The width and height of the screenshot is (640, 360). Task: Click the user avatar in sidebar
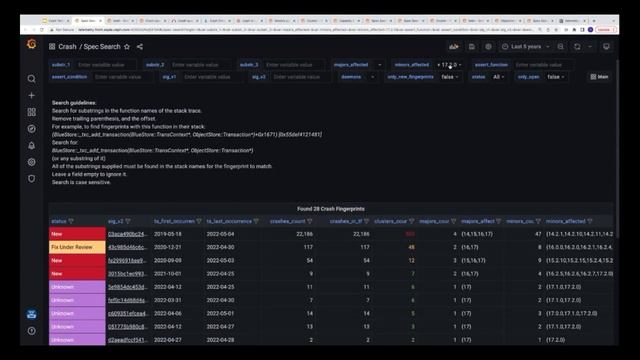(31, 314)
